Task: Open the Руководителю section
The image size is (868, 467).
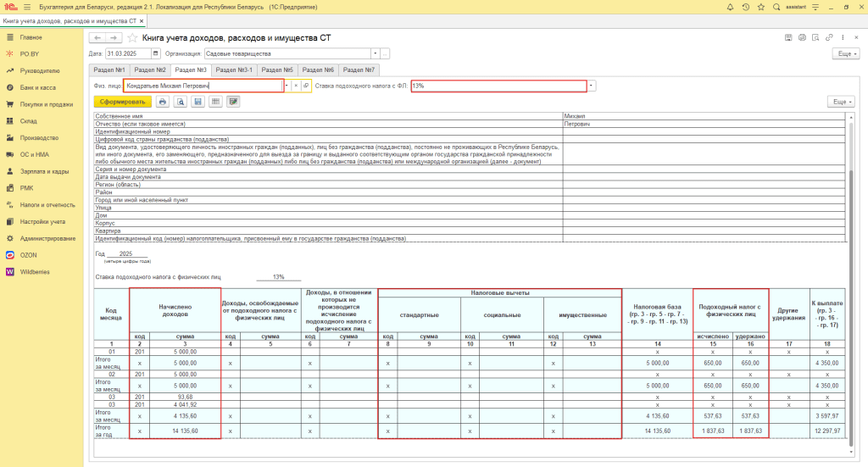Action: (40, 71)
